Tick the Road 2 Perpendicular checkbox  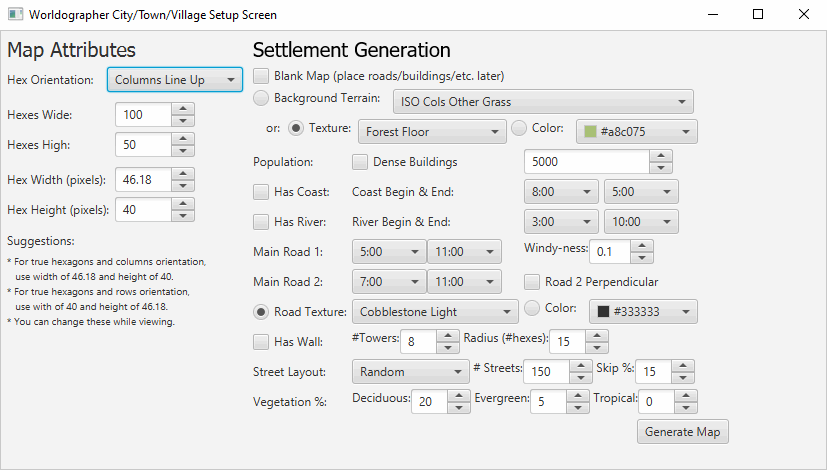(x=532, y=282)
